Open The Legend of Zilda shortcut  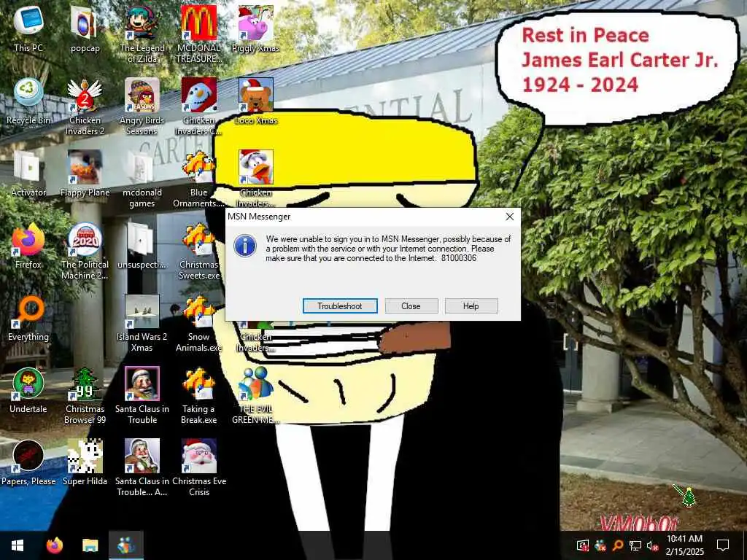(142, 34)
